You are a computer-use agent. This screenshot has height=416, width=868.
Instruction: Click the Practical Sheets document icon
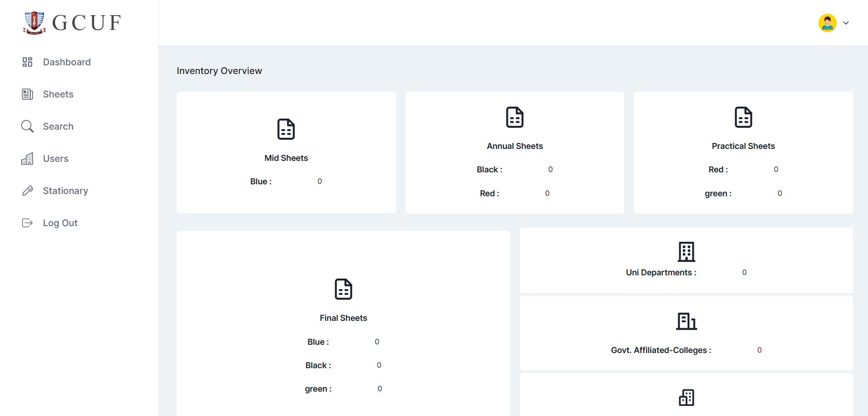[x=743, y=117]
